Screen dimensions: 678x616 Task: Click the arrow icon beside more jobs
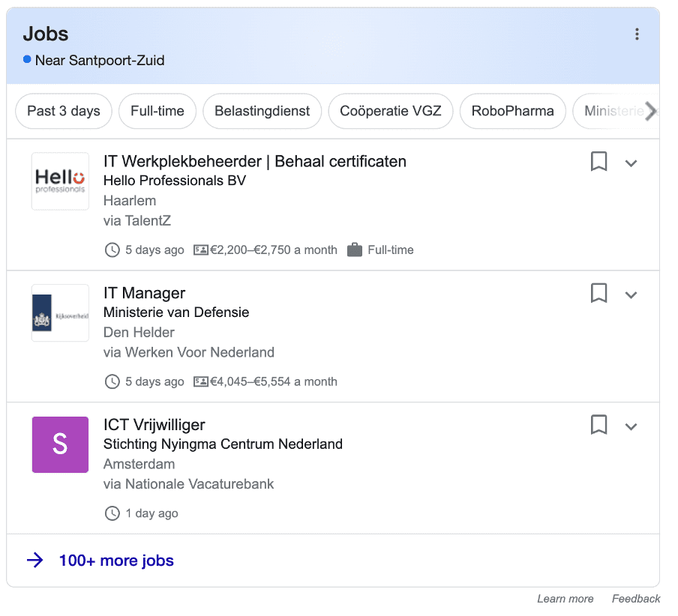coord(35,561)
